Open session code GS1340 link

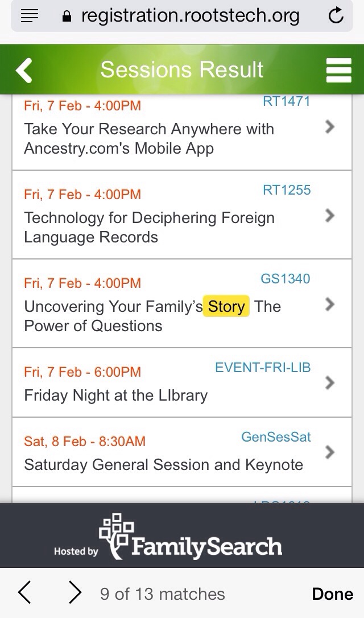pyautogui.click(x=286, y=279)
